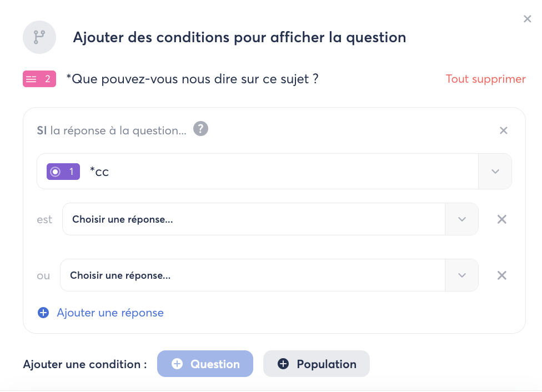Screen dimensions: 542x392
Task: Click the question title 'Que pouvez-vous nous dire'
Action: pos(192,79)
